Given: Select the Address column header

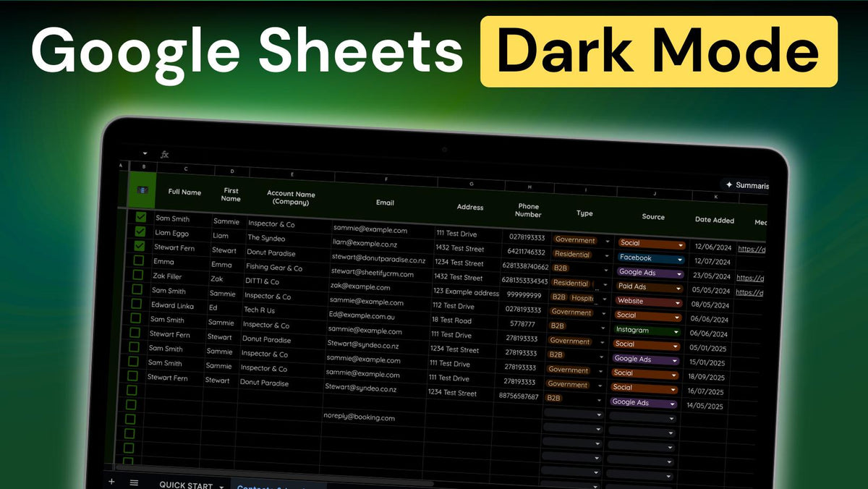Looking at the screenshot, I should 470,207.
